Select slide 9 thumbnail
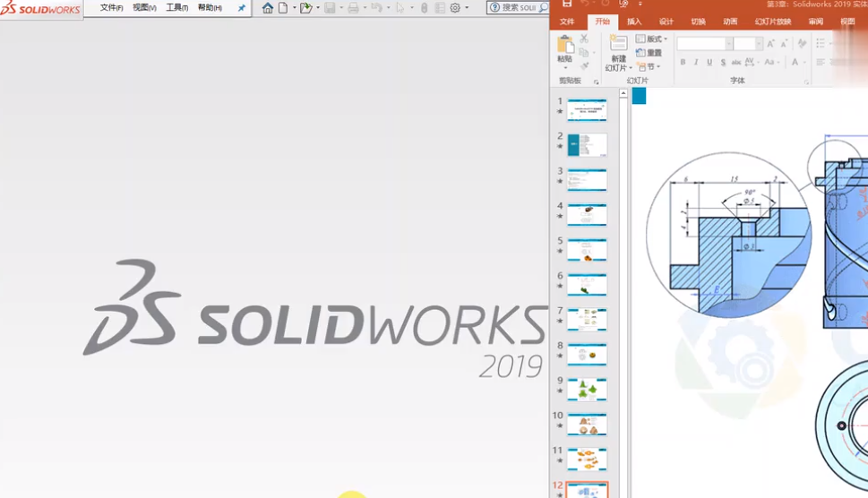Image resolution: width=868 pixels, height=498 pixels. [x=587, y=390]
